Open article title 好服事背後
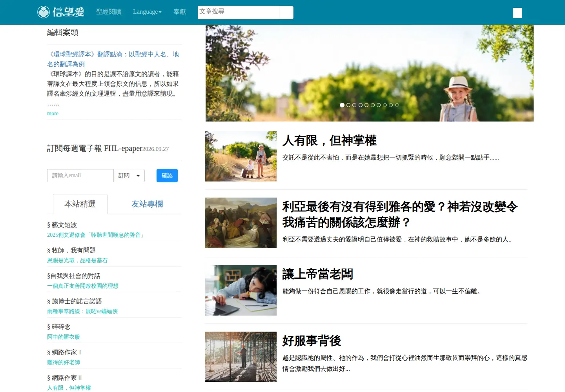The height and width of the screenshot is (392, 565). (312, 341)
